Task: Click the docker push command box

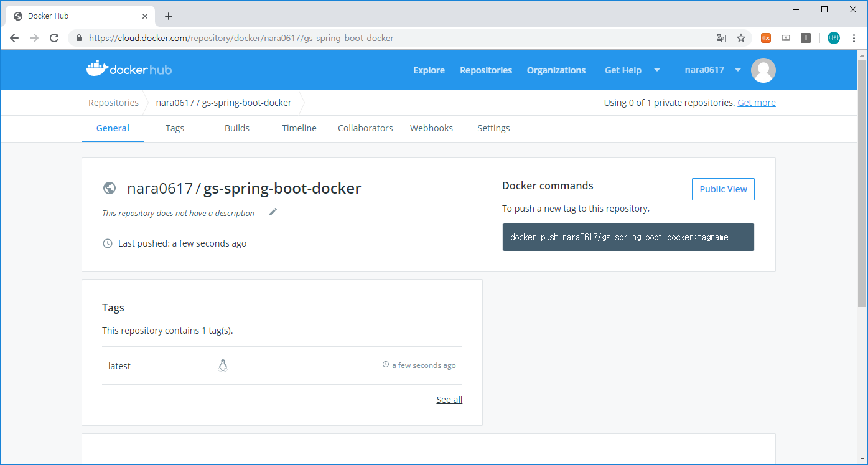Action: click(x=628, y=237)
